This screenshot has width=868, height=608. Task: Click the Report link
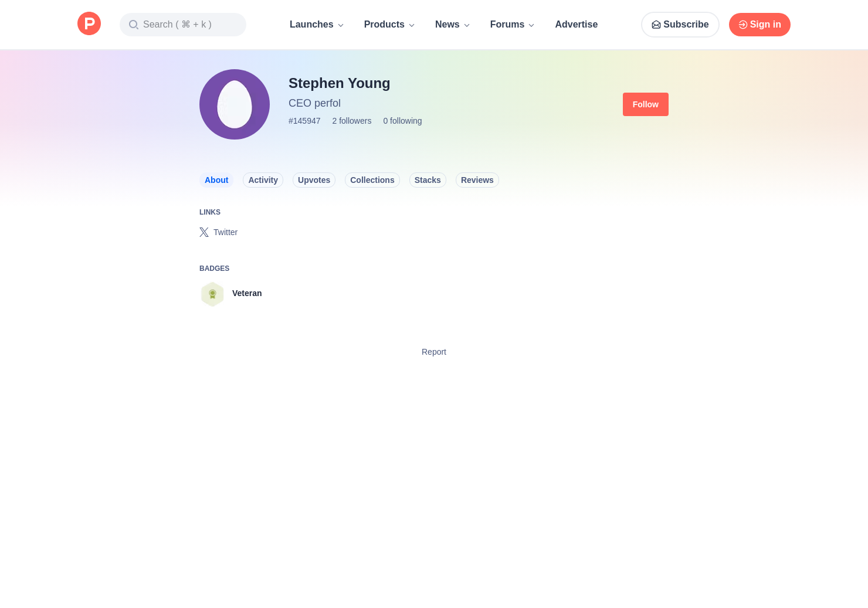[x=434, y=352]
